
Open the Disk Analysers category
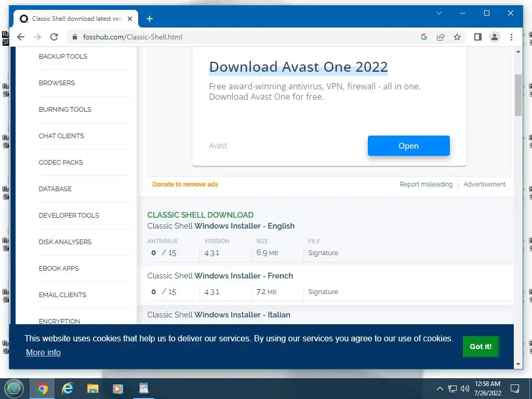[x=65, y=242]
